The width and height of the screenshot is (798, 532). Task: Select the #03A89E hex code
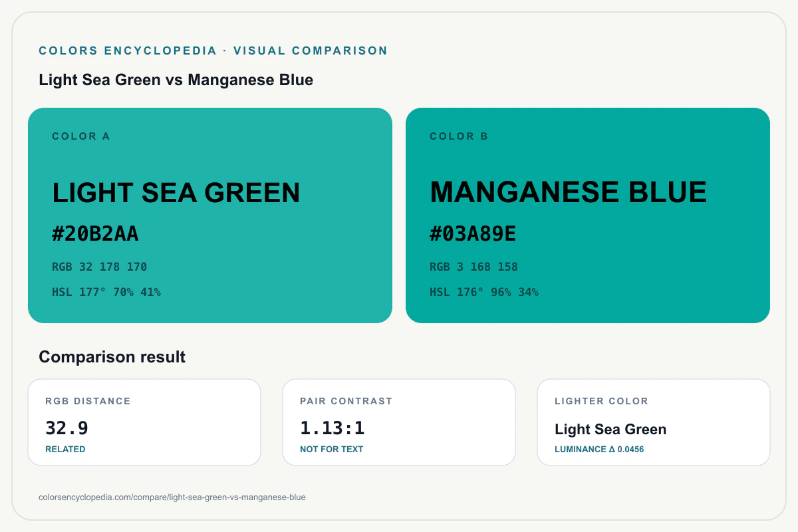[x=473, y=234]
